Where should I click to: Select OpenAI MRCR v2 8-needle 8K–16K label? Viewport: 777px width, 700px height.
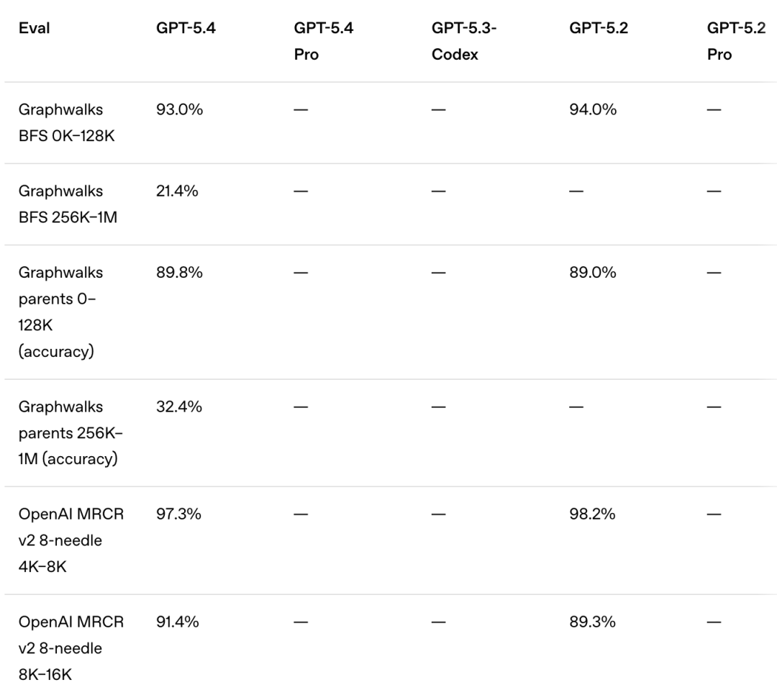[x=71, y=648]
